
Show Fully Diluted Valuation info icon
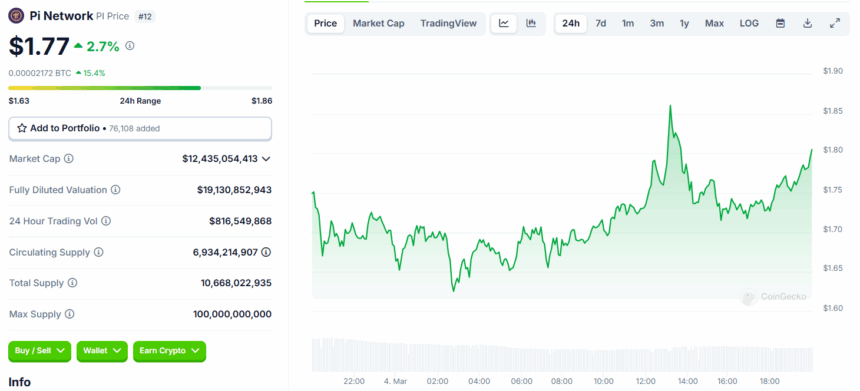(116, 190)
